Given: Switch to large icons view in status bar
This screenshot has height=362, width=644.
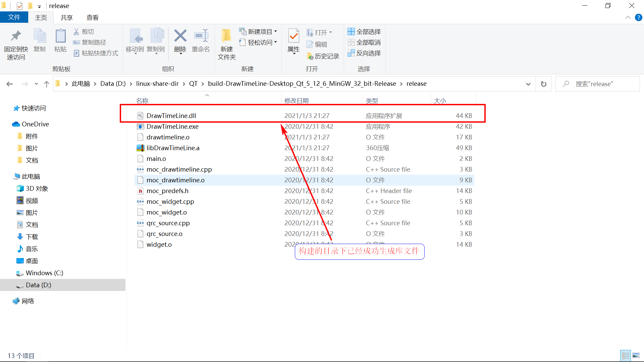Looking at the screenshot, I should tap(636, 355).
